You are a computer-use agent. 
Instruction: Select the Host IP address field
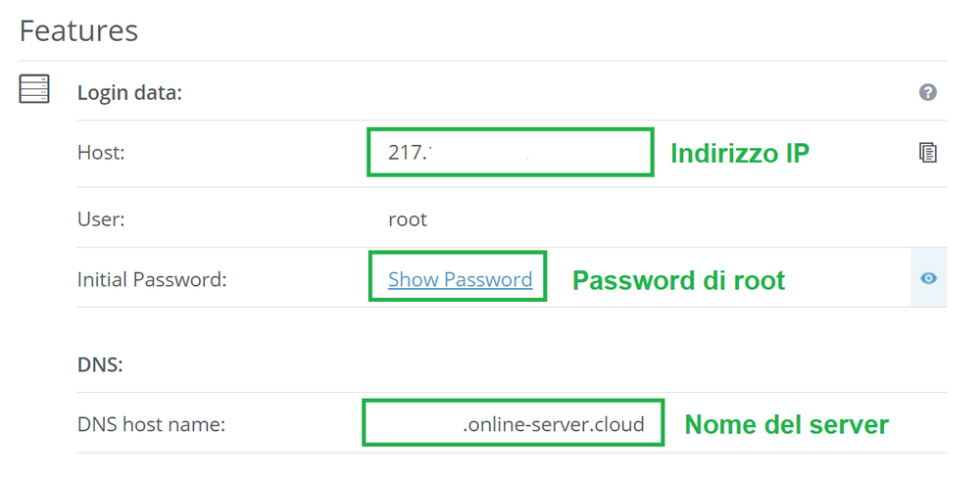click(x=510, y=152)
